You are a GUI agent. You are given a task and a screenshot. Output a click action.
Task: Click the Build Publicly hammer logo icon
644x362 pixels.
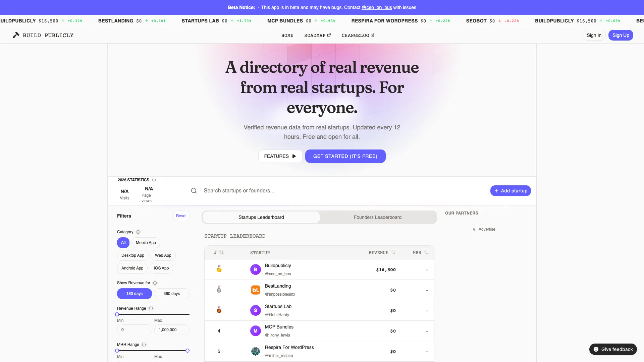(x=16, y=35)
